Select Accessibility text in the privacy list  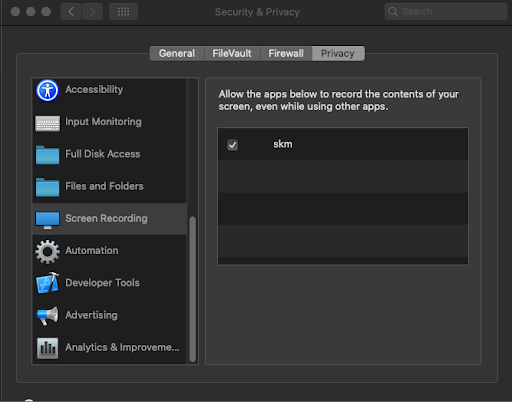94,89
